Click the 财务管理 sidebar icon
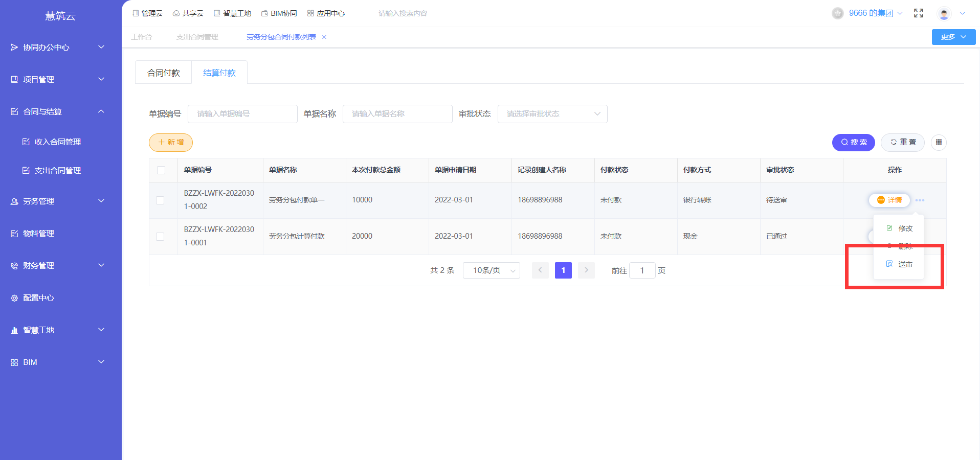Image resolution: width=980 pixels, height=460 pixels. pyautogui.click(x=14, y=266)
